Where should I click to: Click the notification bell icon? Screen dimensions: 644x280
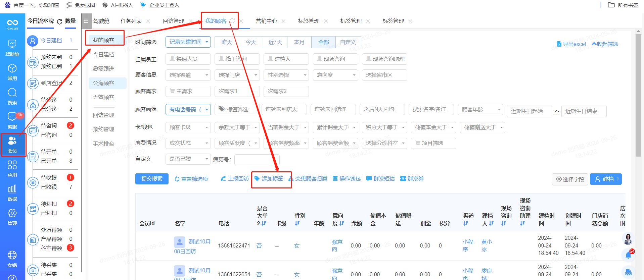[x=628, y=256]
